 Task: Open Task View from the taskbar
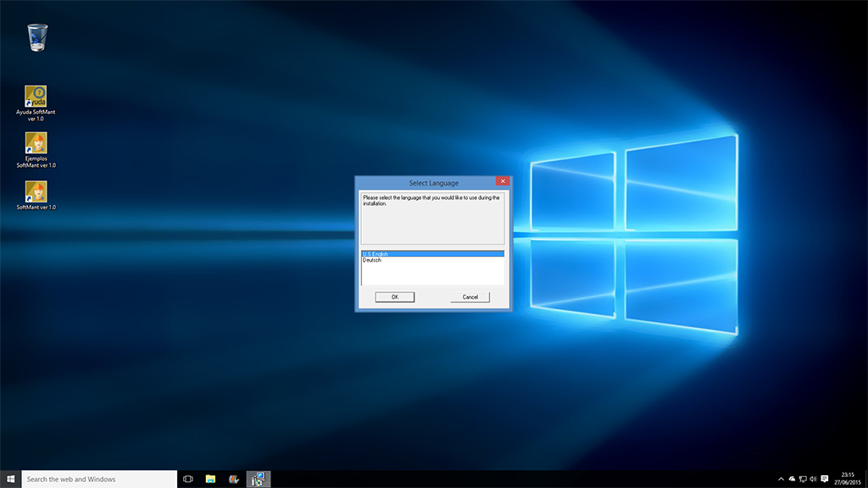point(188,479)
